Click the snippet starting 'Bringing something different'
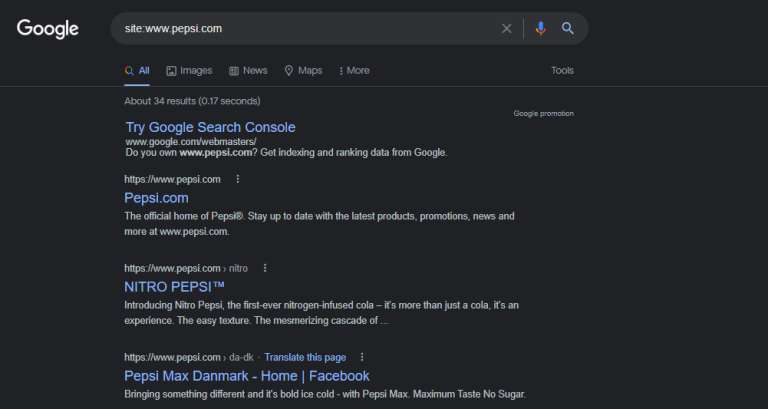The height and width of the screenshot is (409, 768). click(325, 394)
